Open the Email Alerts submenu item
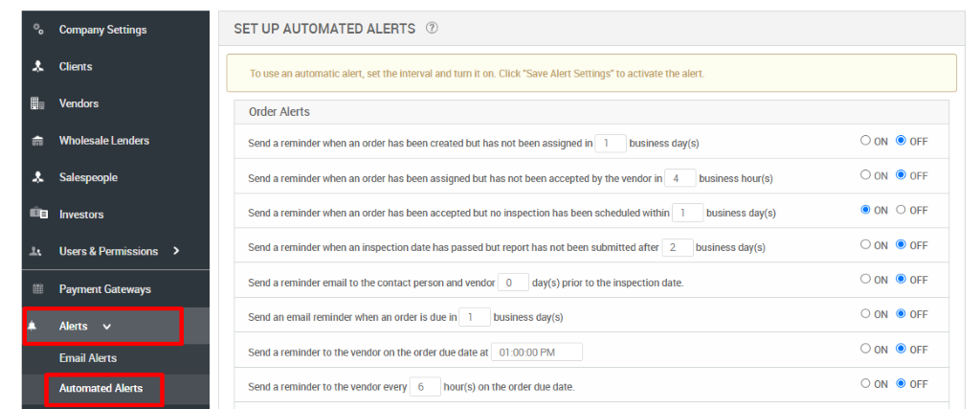Image resolution: width=980 pixels, height=409 pixels. [88, 358]
